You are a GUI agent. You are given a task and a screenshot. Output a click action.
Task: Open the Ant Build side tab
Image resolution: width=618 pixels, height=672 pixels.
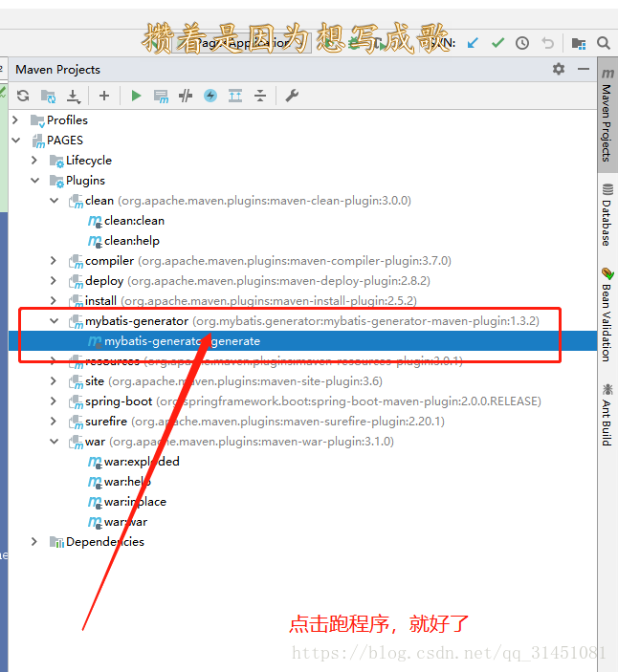coord(607,415)
